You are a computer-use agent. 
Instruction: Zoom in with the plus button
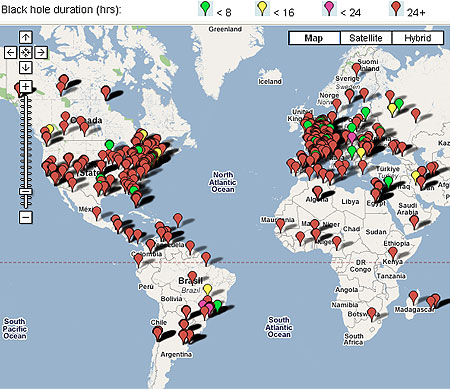pyautogui.click(x=26, y=87)
